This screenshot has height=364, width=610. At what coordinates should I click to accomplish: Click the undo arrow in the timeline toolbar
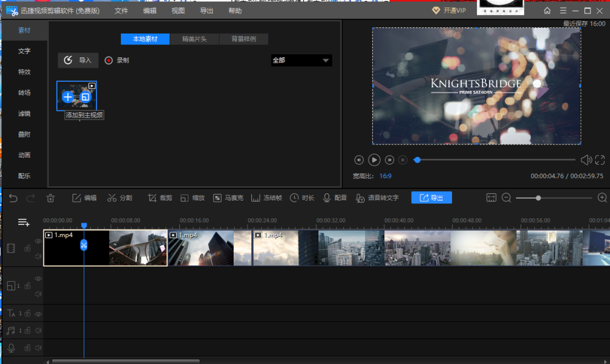click(13, 198)
